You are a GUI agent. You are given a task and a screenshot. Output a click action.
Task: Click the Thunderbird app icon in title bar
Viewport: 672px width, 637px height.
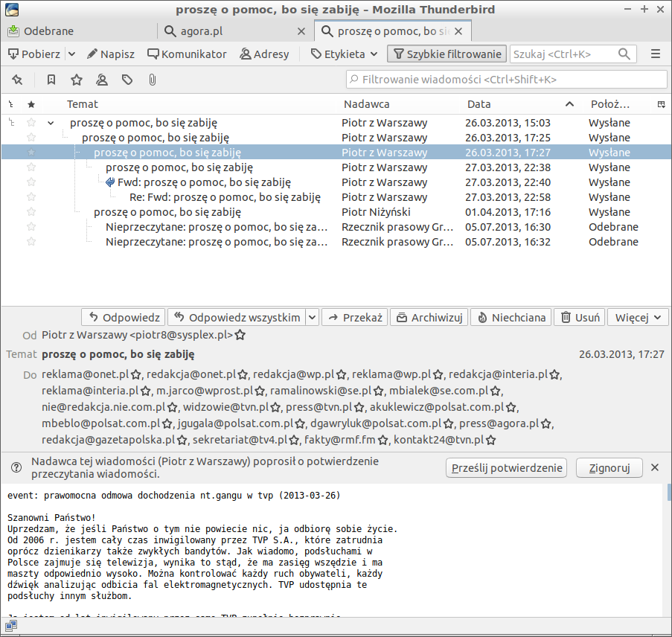12,10
